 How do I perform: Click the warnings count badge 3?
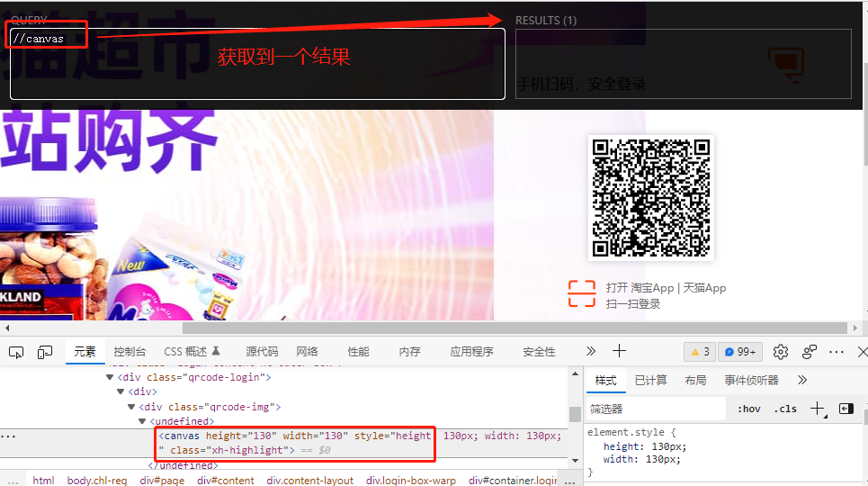point(701,352)
